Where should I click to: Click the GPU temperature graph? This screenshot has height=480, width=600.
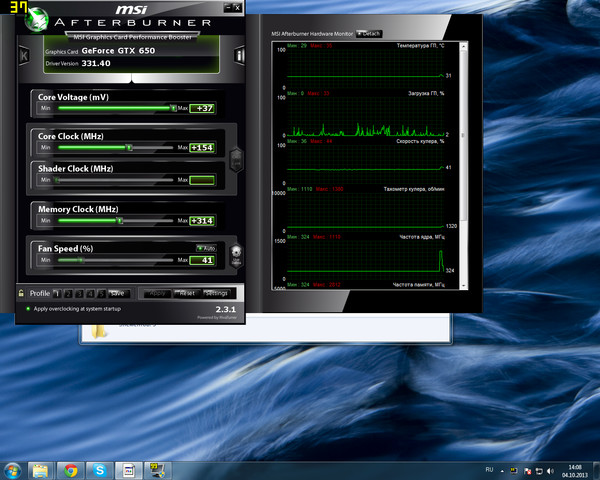coord(365,69)
